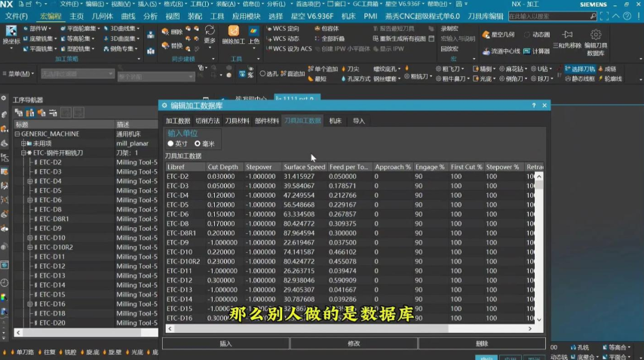This screenshot has height=360, width=644.
Task: Click the 流道中心线 icon
Action: pos(501,51)
